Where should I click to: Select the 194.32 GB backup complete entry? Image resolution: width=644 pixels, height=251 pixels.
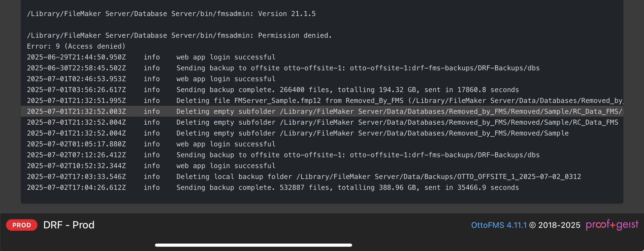[x=273, y=90]
